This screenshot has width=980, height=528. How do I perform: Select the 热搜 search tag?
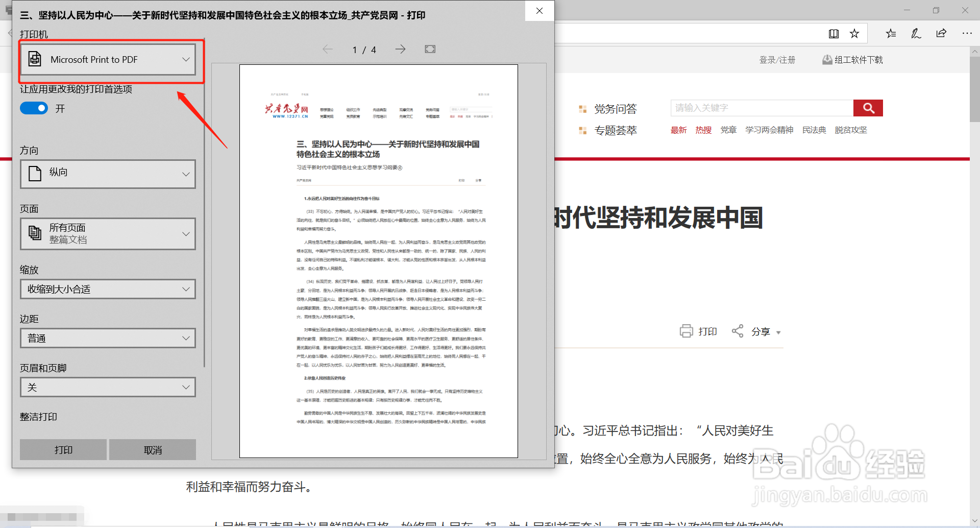[x=703, y=130]
